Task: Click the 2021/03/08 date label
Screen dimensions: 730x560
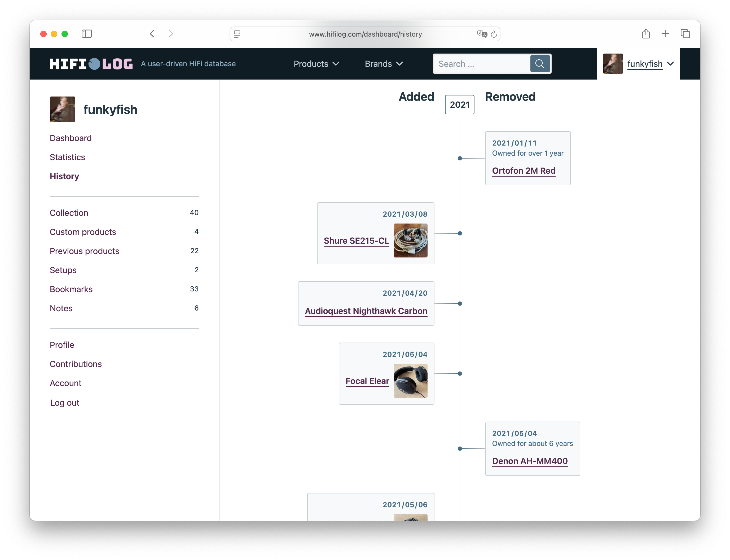Action: 405,214
